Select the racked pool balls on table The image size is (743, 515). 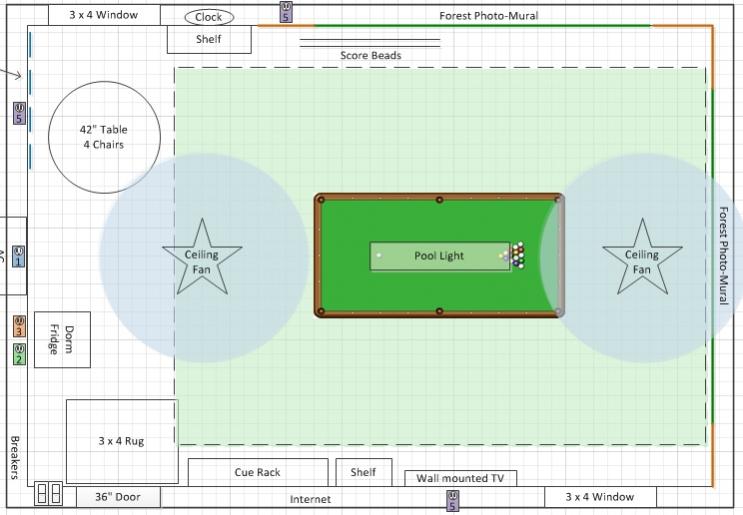click(x=518, y=256)
